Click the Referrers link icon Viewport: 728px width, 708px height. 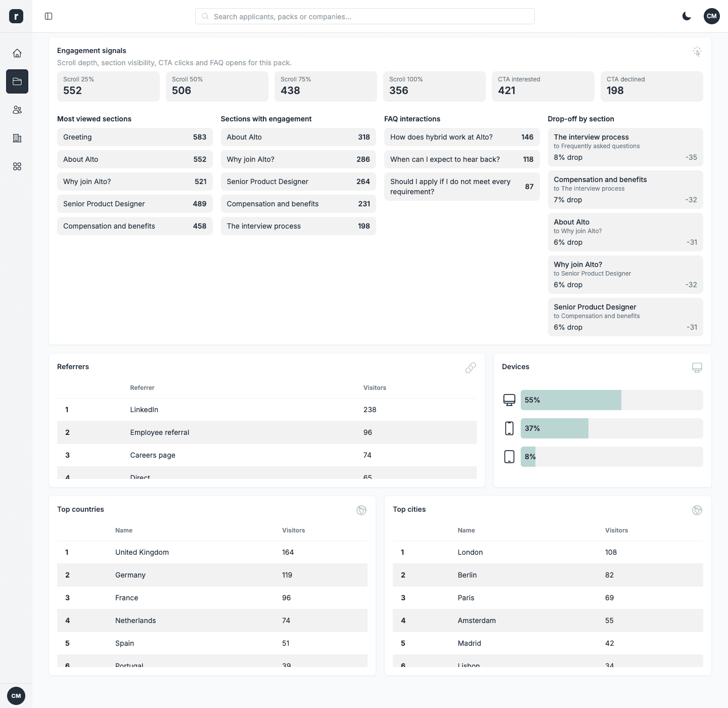pyautogui.click(x=471, y=368)
